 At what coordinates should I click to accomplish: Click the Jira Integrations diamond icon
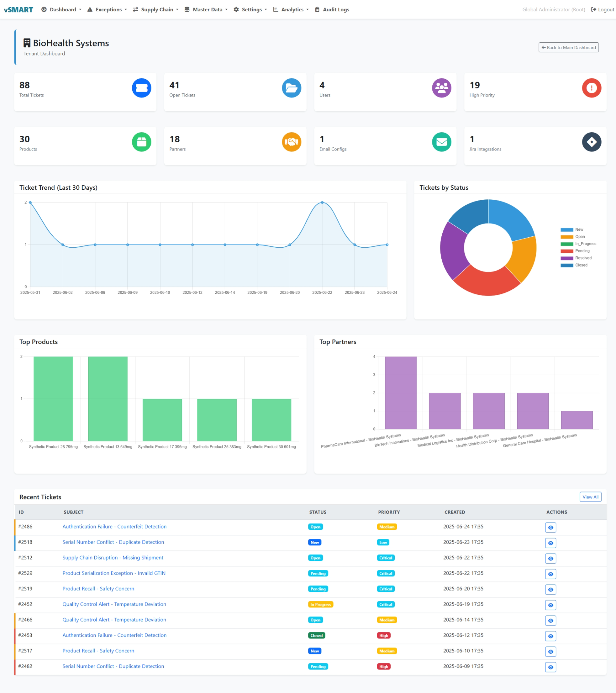(592, 142)
